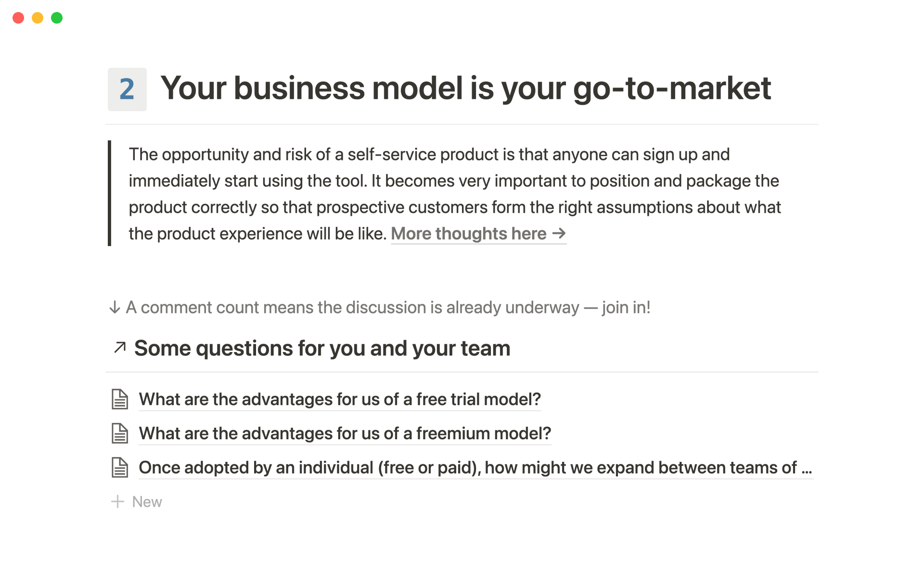
Task: Maximize the window with the green button
Action: coord(57,18)
